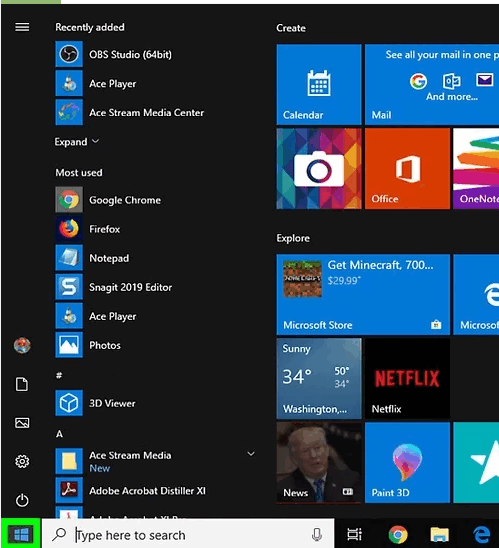
Task: Open the Calendar tile
Action: point(319,84)
